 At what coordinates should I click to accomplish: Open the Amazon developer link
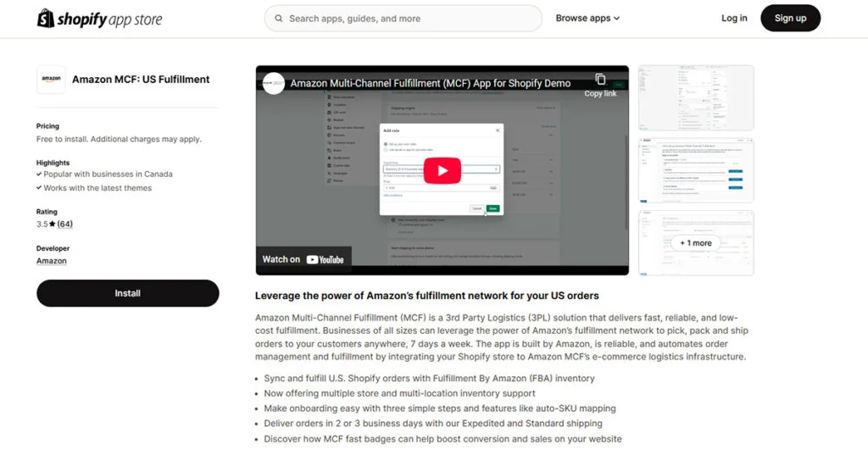point(52,261)
